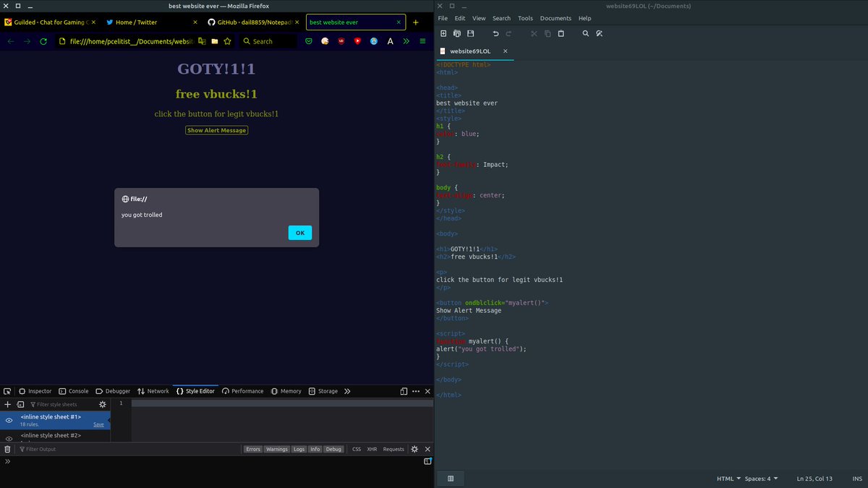Click the uBlock Origin extension icon
Viewport: 868px width, 488px height.
[341, 41]
